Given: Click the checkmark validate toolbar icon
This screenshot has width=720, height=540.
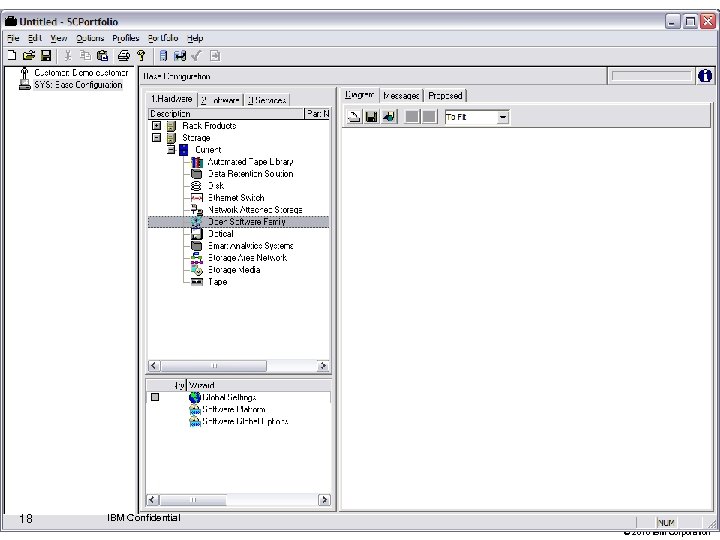Looking at the screenshot, I should [197, 56].
